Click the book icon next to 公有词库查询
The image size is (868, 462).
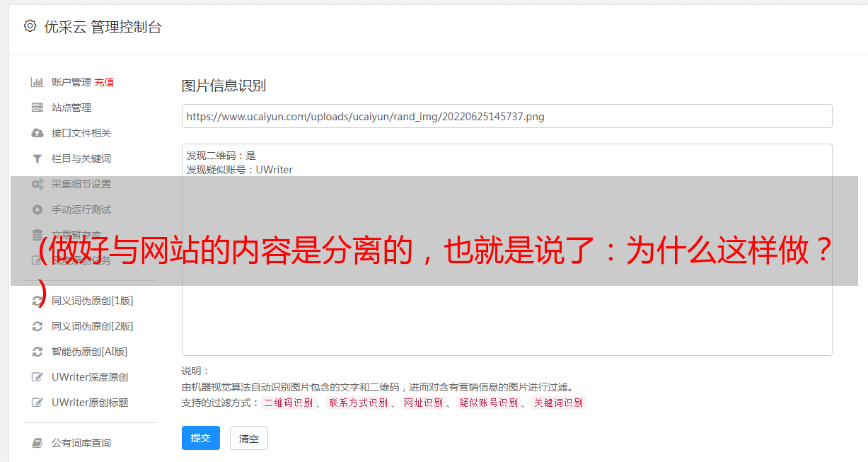(x=37, y=443)
